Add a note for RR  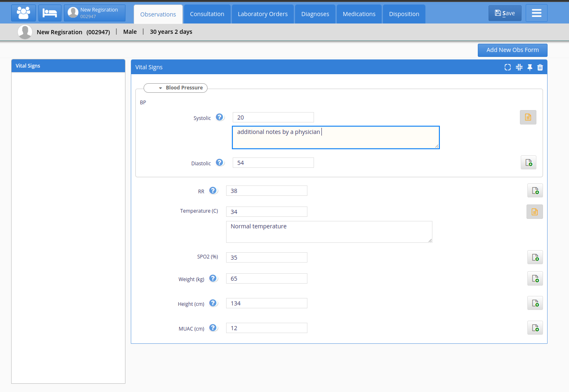[x=535, y=190]
